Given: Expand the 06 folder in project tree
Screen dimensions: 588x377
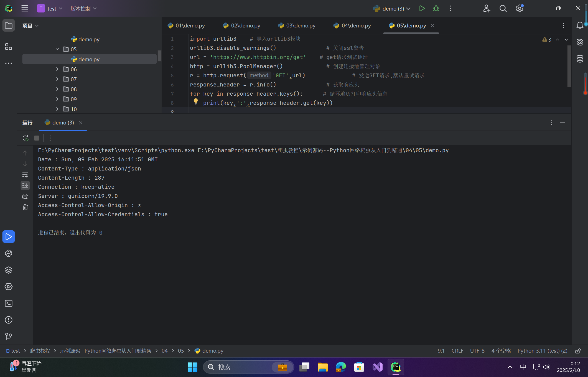Looking at the screenshot, I should 57,69.
